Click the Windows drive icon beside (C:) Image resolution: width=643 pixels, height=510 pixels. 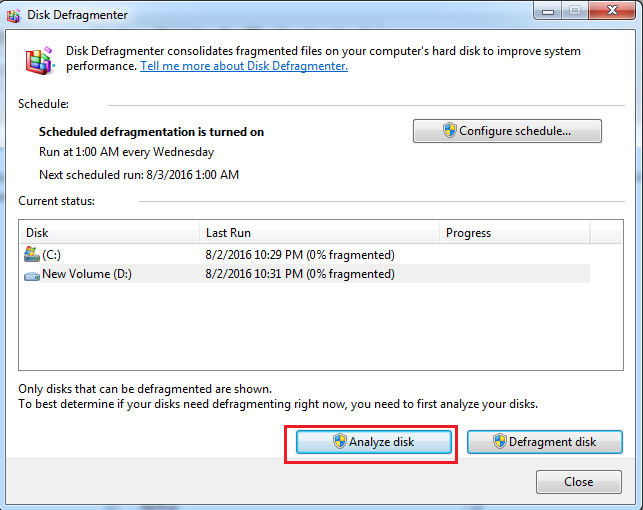(31, 255)
